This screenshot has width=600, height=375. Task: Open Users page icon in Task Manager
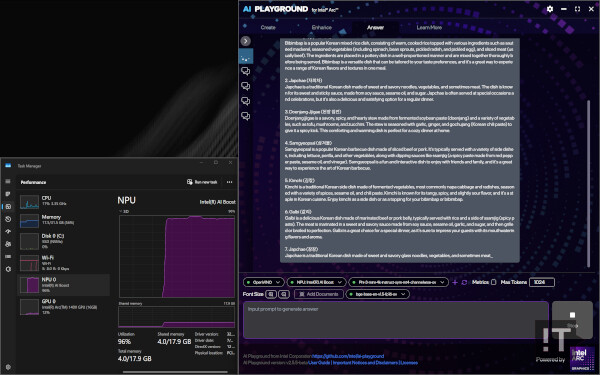coord(8,244)
